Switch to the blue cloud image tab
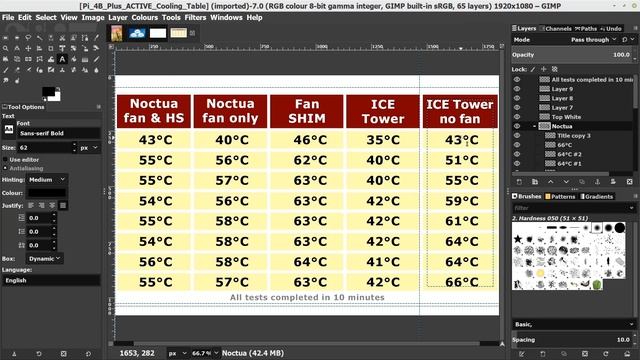Image resolution: width=640 pixels, height=360 pixels. click(137, 33)
